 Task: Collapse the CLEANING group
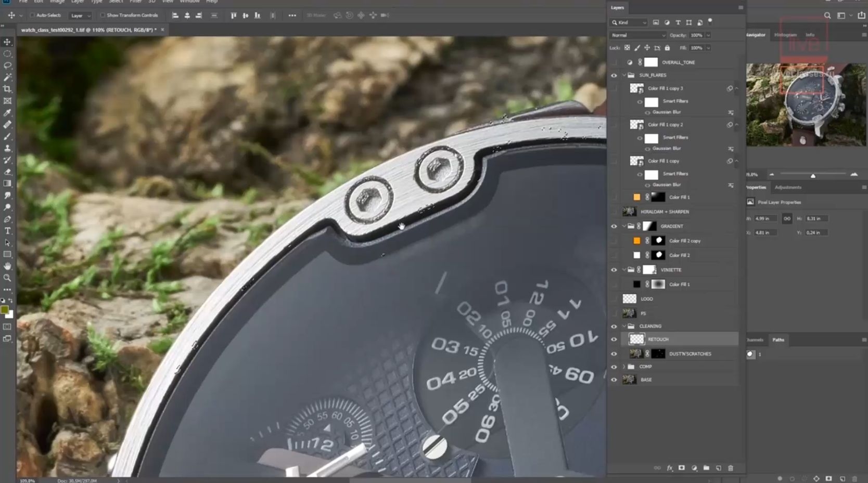[x=624, y=327]
